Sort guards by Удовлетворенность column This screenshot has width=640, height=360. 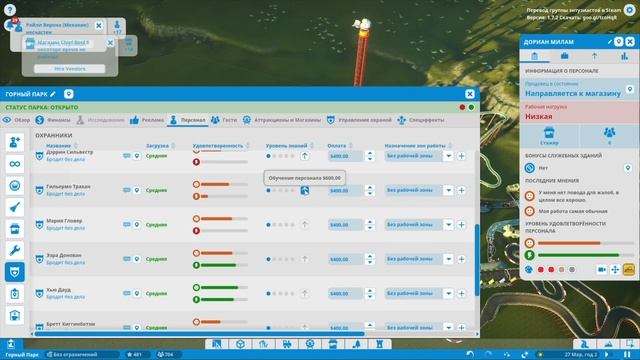(221, 146)
